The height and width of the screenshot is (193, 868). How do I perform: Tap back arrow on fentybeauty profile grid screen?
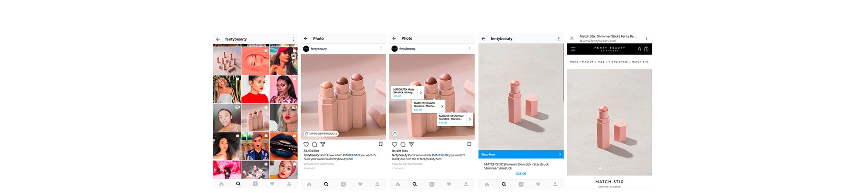(x=218, y=39)
